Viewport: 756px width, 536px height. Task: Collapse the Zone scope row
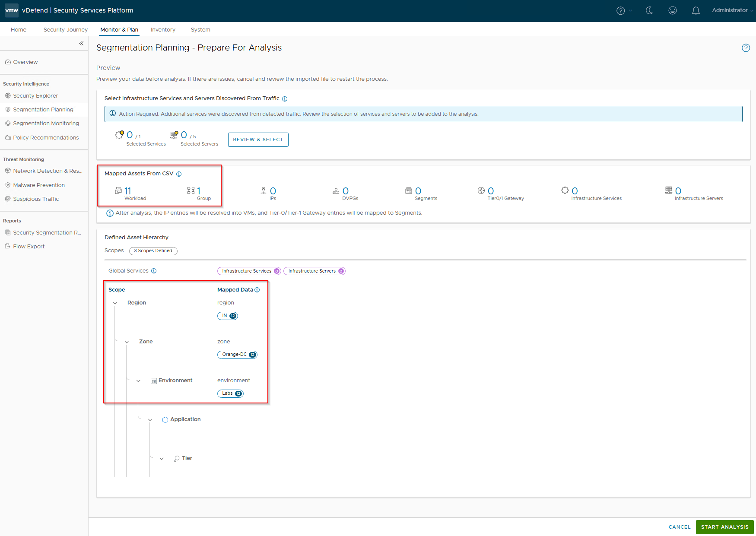point(127,342)
